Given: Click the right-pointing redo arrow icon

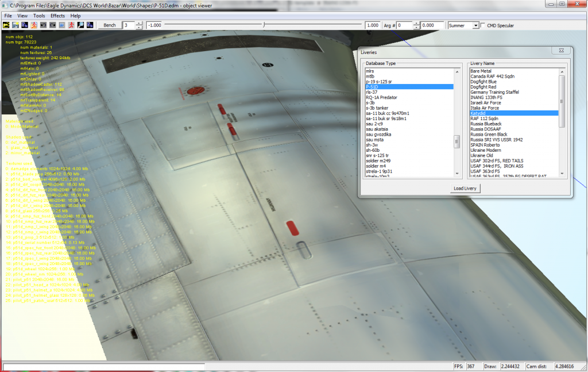Looking at the screenshot, I should tap(52, 25).
